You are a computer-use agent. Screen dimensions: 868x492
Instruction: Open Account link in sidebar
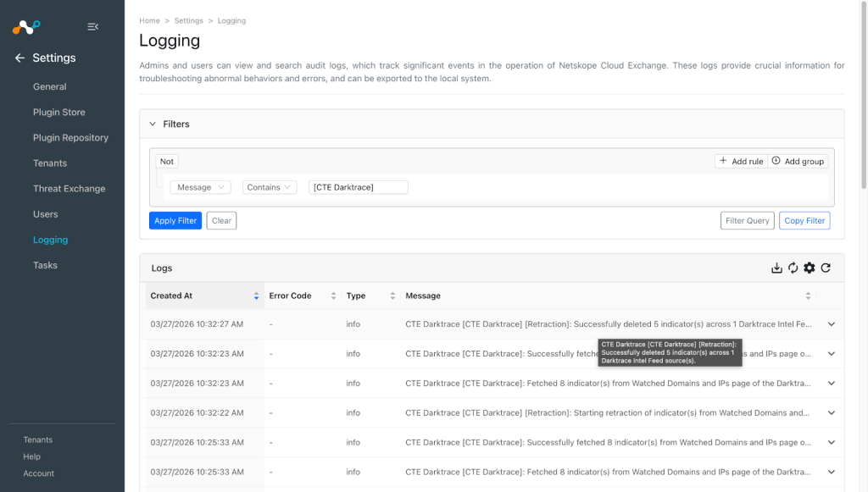point(39,473)
